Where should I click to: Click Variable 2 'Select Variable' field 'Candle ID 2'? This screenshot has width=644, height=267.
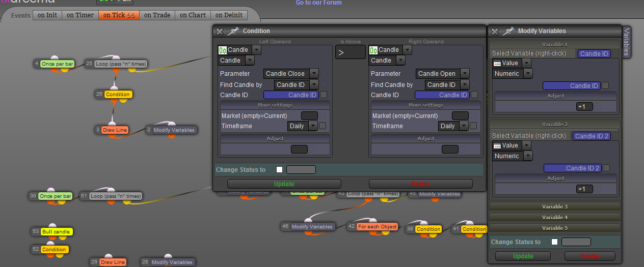click(x=592, y=136)
